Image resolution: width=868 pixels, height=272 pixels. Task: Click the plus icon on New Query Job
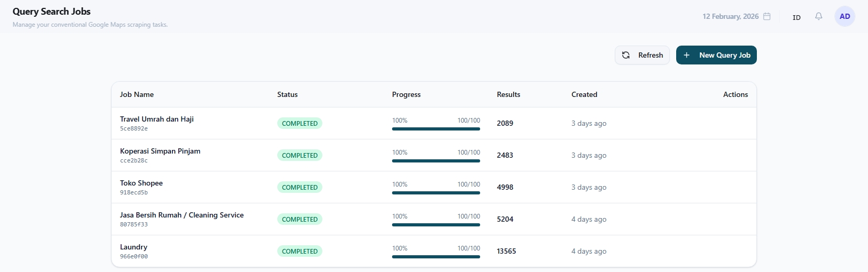[x=687, y=55]
